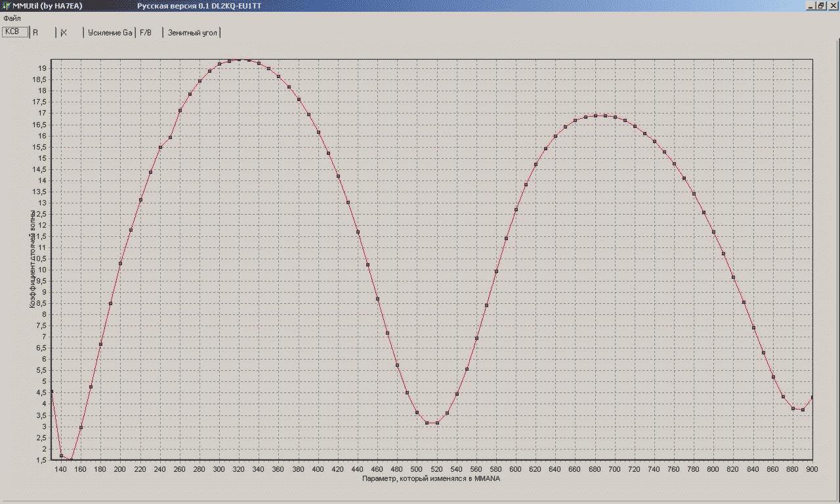Switch to the jX tab
Screen dimensions: 840x504
(70, 32)
